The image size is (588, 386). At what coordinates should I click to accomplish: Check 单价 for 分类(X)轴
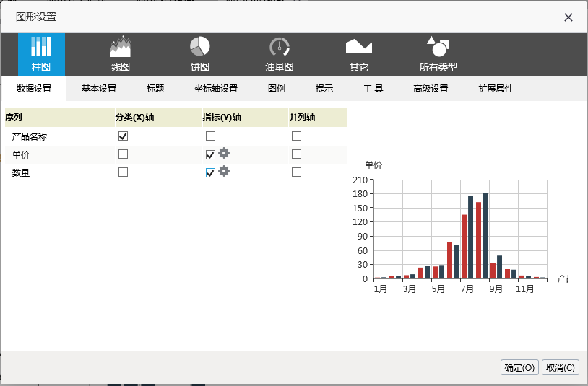[x=123, y=154]
